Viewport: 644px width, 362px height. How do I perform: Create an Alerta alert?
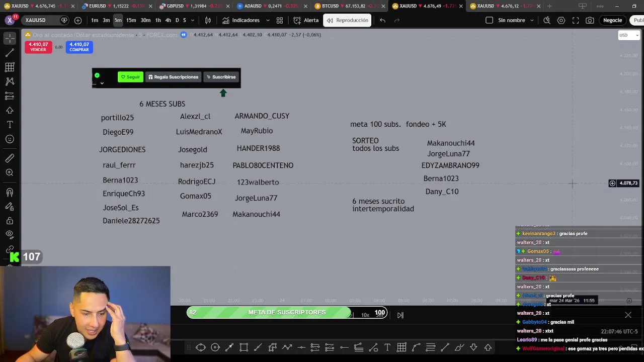306,20
